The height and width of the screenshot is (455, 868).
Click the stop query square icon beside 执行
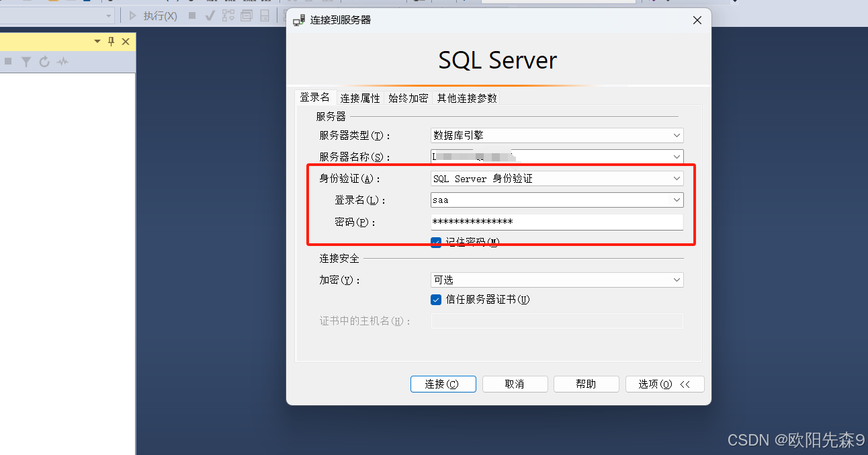(192, 15)
